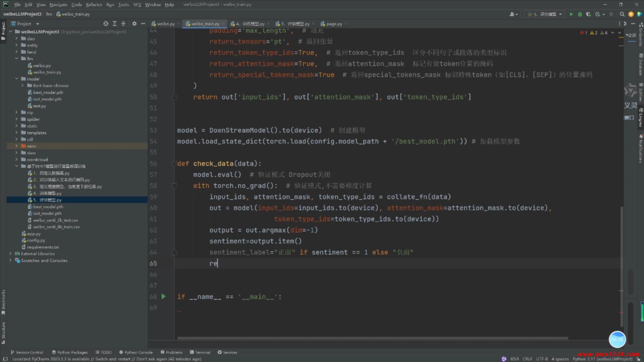This screenshot has width=644, height=362.
Task: Toggle the Bookmarks tool window sidebar button
Action: point(3,302)
